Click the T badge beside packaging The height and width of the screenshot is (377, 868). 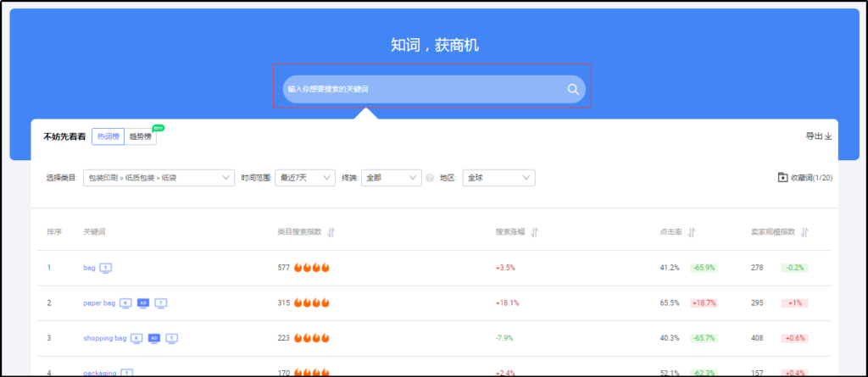click(x=127, y=373)
